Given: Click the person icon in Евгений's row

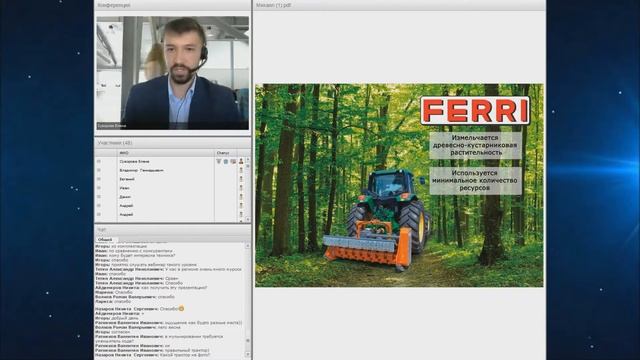Looking at the screenshot, I should point(241,179).
